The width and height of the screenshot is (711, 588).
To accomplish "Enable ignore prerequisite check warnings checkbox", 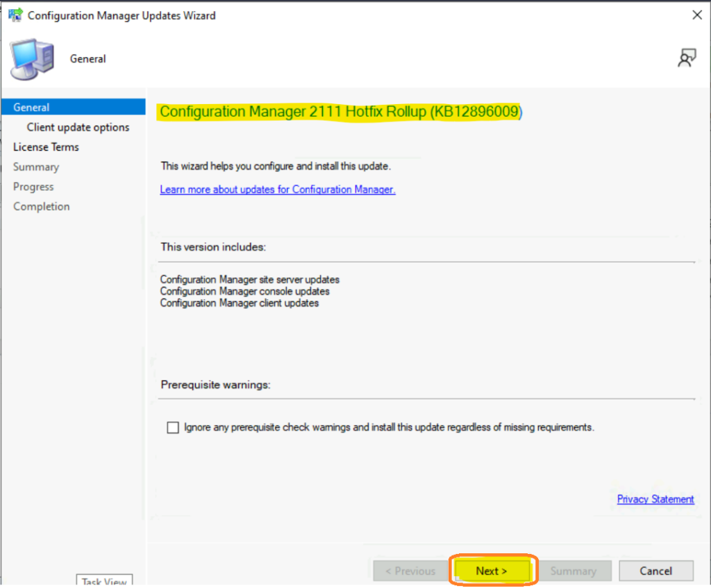I will [173, 428].
